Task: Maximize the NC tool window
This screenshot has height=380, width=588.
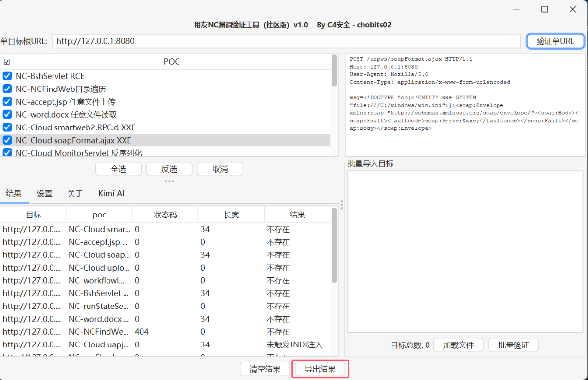Action: [545, 9]
